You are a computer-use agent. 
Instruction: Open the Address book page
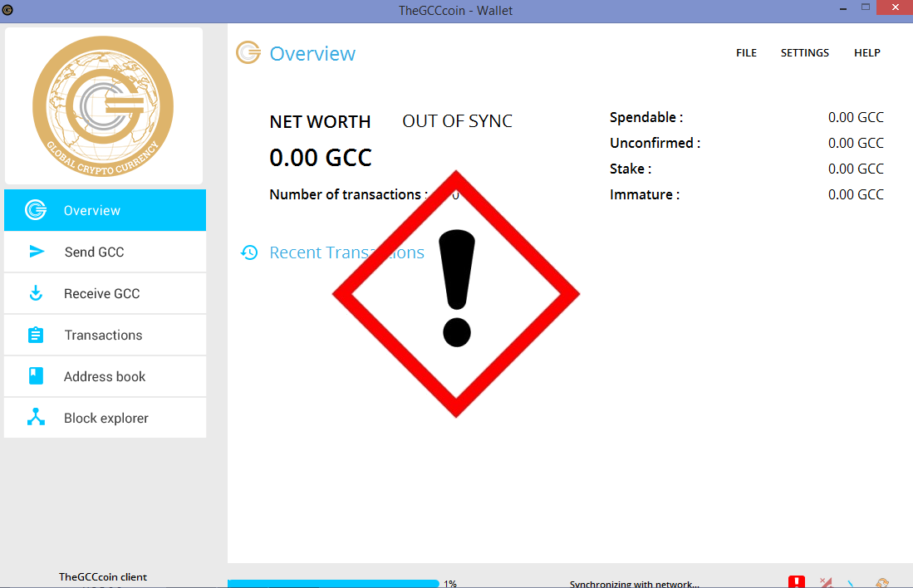pos(105,377)
